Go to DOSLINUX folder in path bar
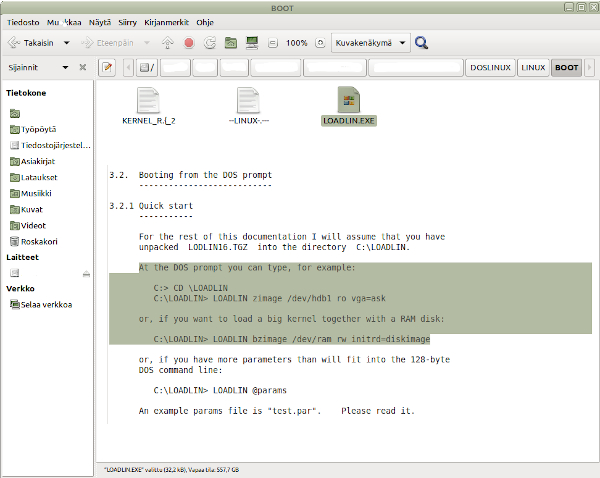The width and height of the screenshot is (600, 478). [490, 68]
